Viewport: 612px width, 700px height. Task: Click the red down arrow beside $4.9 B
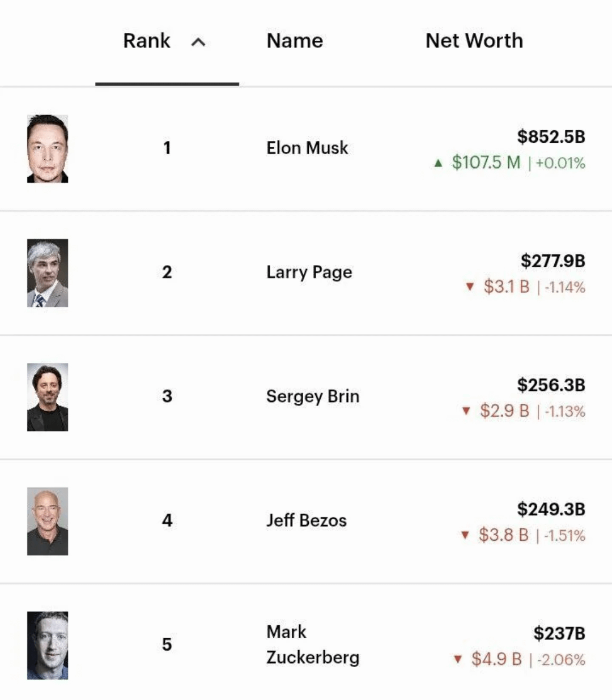pos(458,659)
